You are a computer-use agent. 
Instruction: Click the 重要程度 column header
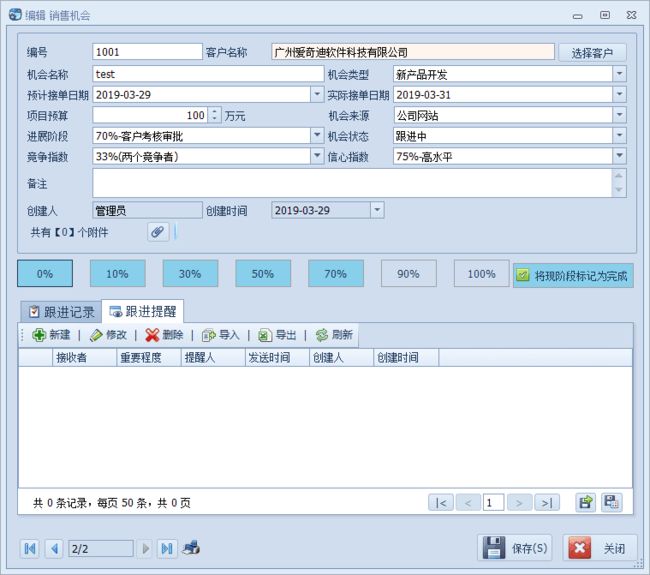[x=148, y=357]
